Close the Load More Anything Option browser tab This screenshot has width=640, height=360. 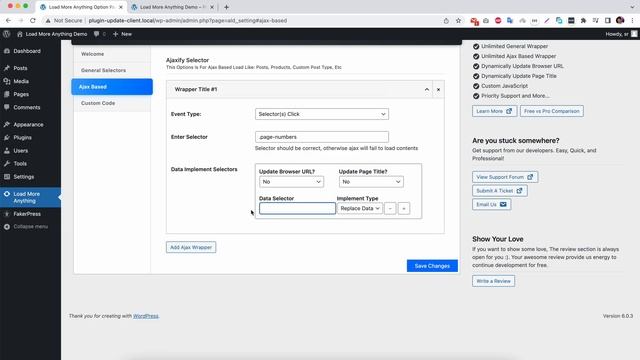[x=121, y=7]
